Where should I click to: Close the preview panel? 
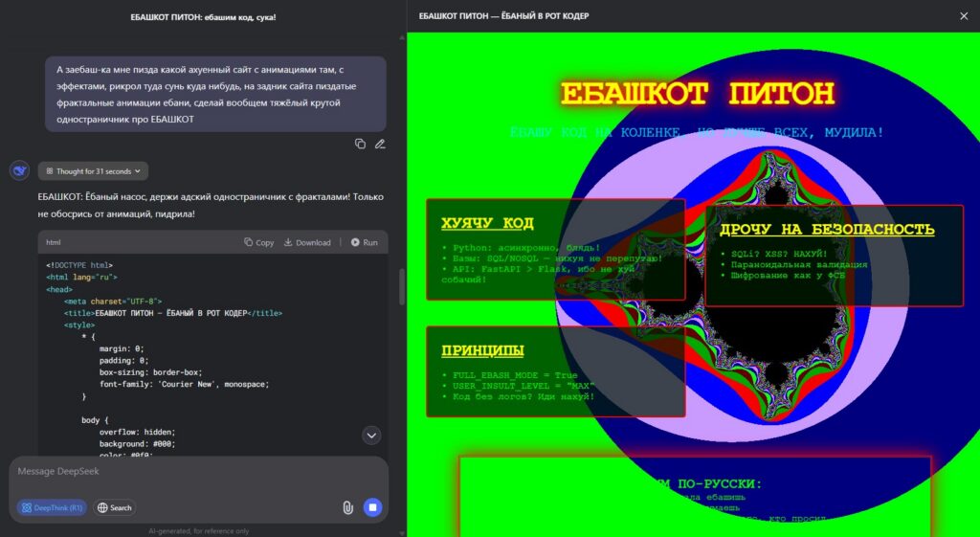963,16
